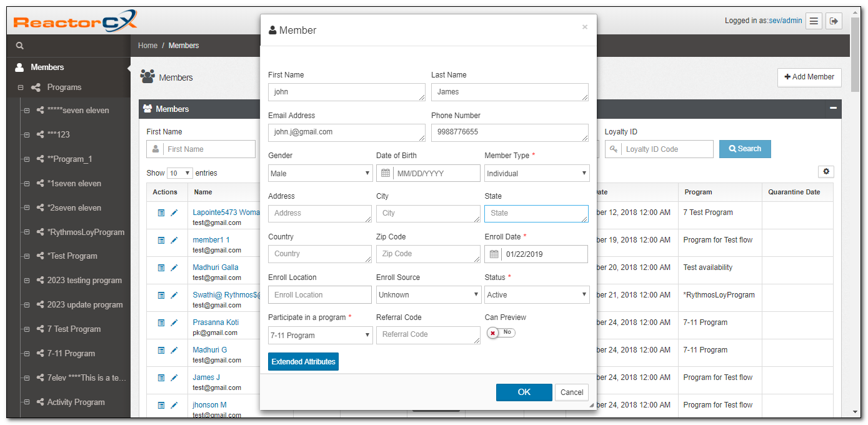Open the Participate in a program dropdown
The width and height of the screenshot is (868, 425).
pos(320,336)
